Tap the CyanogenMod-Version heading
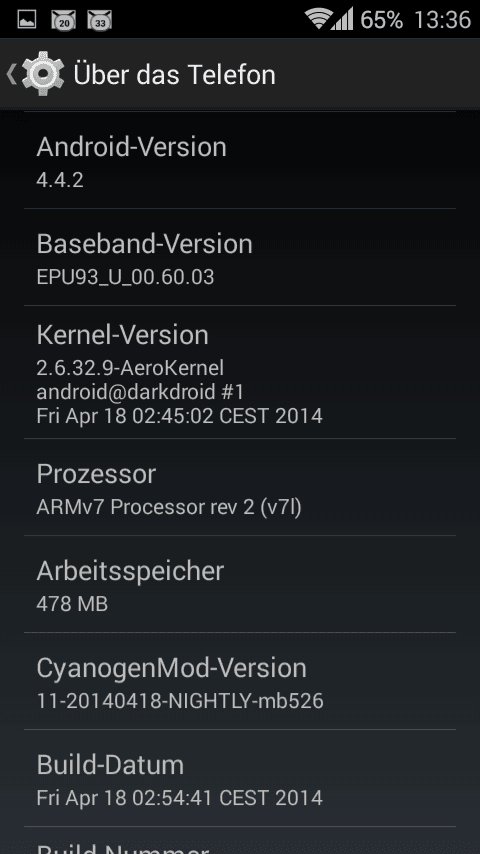The height and width of the screenshot is (854, 480). point(172,668)
